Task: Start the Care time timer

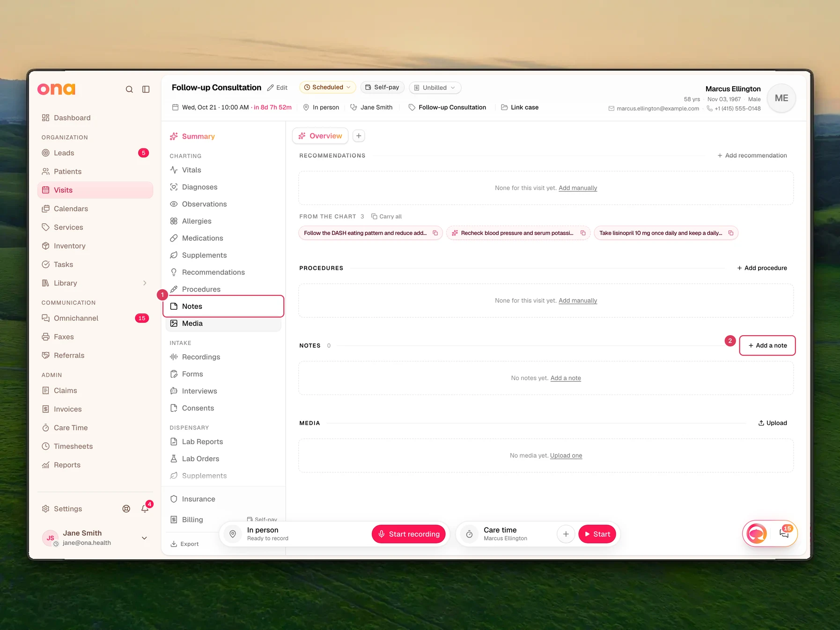Action: (x=597, y=534)
